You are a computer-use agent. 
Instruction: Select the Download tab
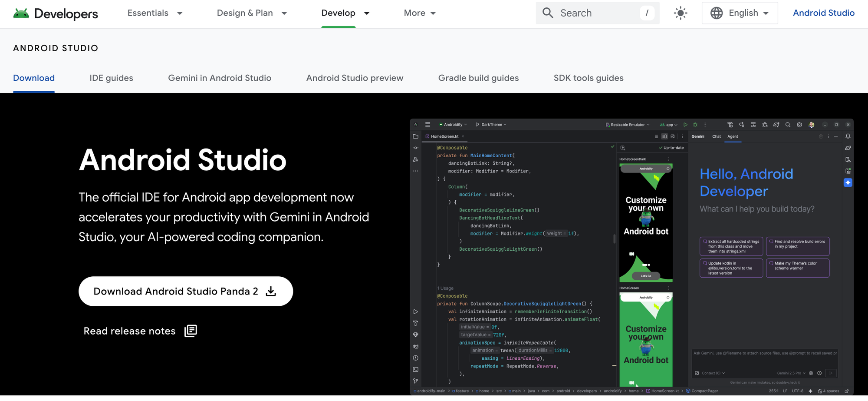pos(34,78)
